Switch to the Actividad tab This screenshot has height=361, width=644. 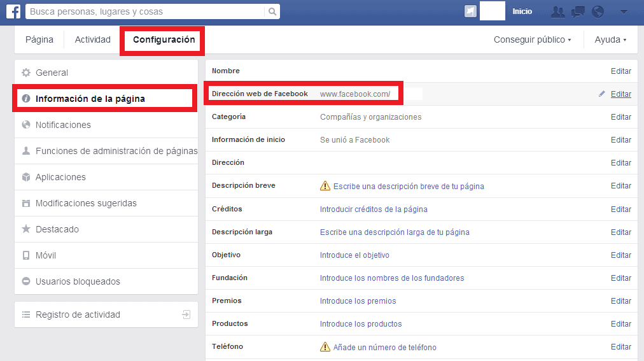pos(92,39)
